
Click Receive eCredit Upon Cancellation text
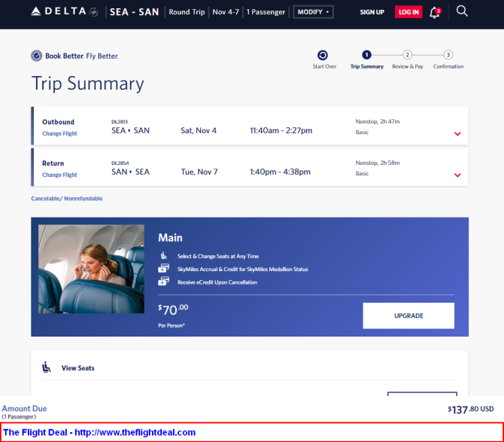tap(217, 282)
